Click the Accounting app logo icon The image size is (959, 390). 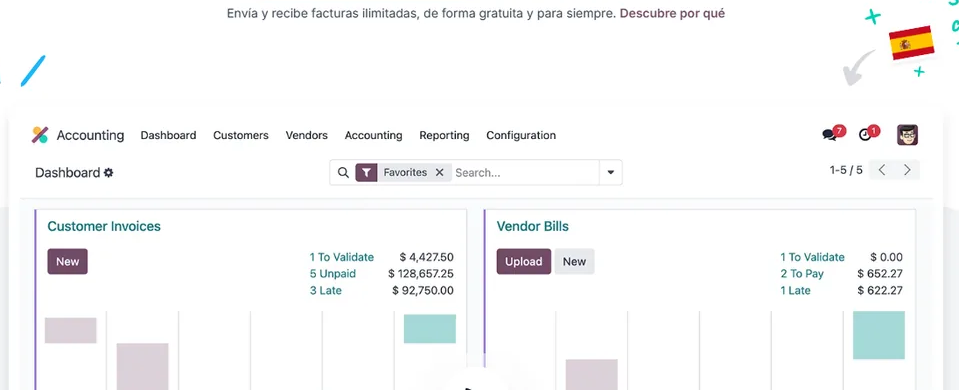[x=40, y=135]
